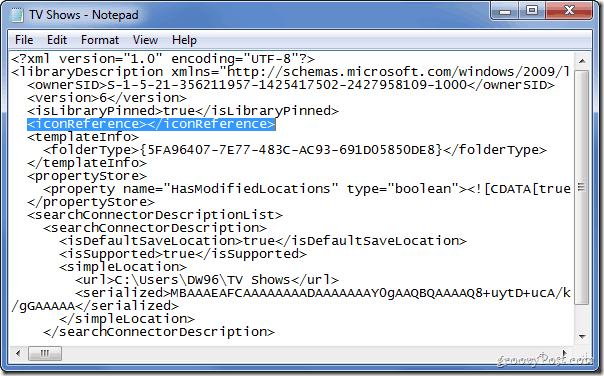
Task: Click the vertical scrollbar thumb
Action: click(582, 187)
